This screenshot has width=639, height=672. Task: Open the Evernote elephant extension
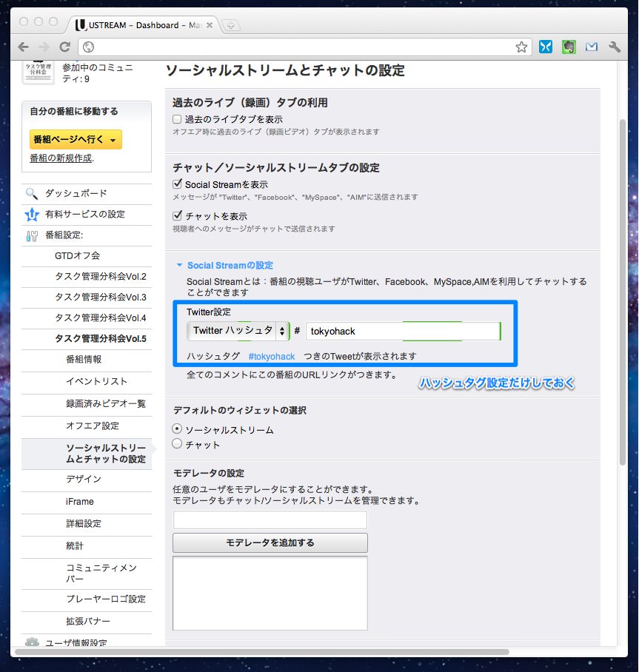pyautogui.click(x=569, y=47)
